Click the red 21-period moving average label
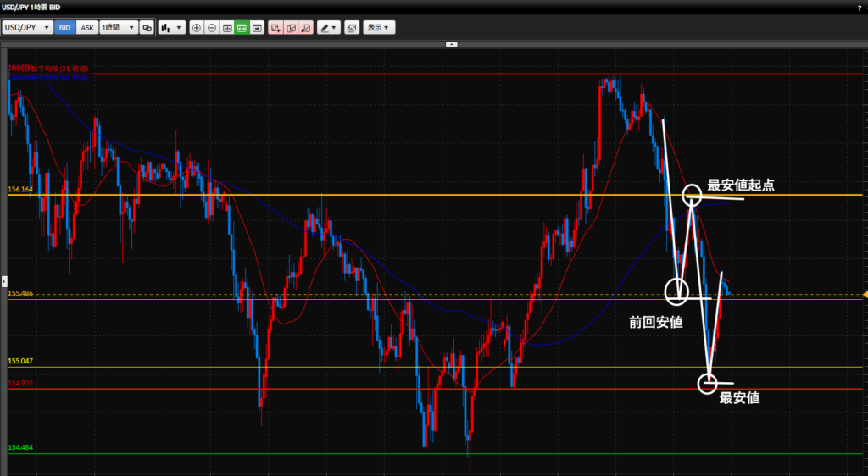This screenshot has height=476, width=868. pyautogui.click(x=48, y=67)
